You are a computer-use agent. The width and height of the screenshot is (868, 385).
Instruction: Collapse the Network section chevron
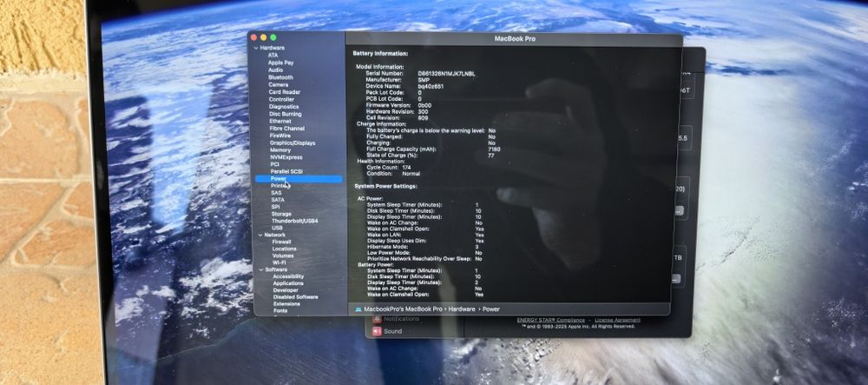[x=260, y=235]
